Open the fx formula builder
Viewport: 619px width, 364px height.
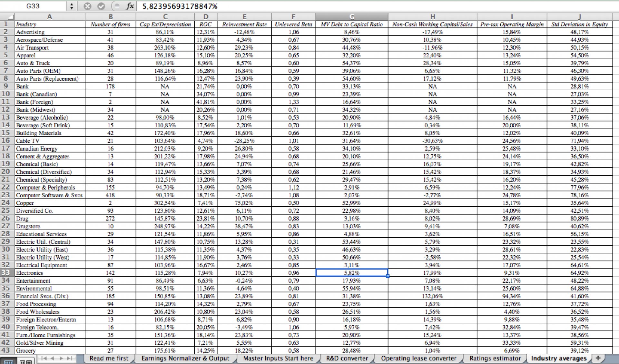130,6
